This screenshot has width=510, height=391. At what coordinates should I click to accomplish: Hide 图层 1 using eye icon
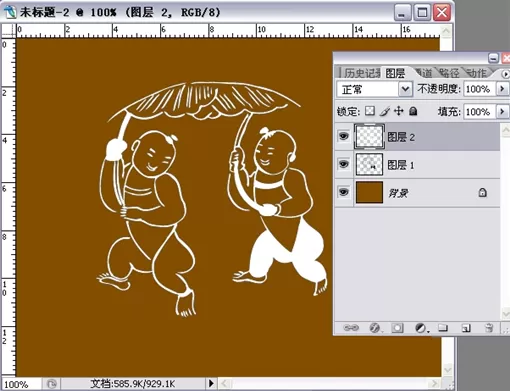pos(344,164)
